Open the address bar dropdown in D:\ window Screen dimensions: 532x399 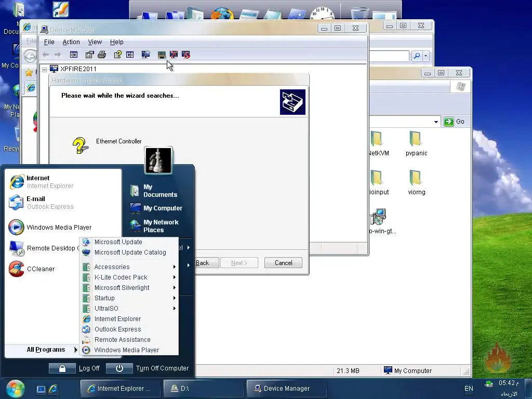[x=436, y=122]
